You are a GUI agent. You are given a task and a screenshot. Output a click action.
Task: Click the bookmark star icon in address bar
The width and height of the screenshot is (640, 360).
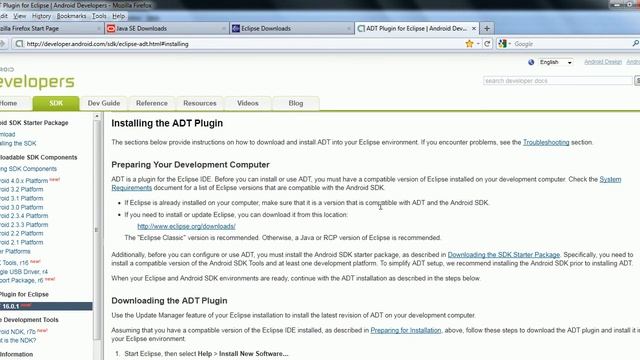tap(469, 44)
